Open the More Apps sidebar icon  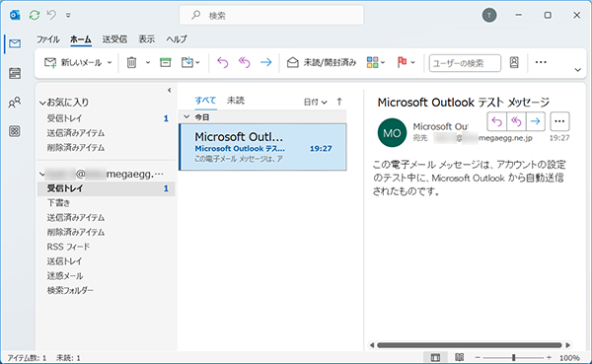[15, 131]
